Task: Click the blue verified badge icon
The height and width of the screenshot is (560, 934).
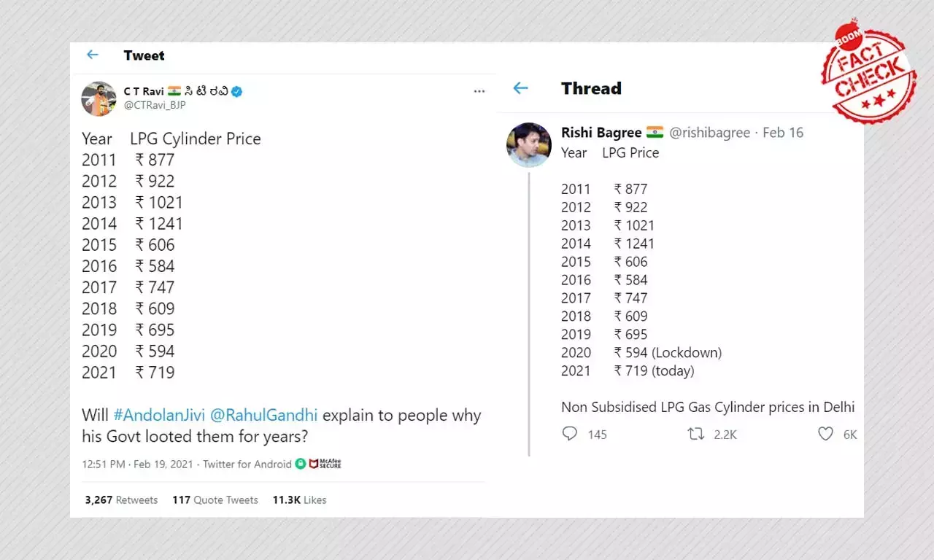Action: click(x=237, y=92)
